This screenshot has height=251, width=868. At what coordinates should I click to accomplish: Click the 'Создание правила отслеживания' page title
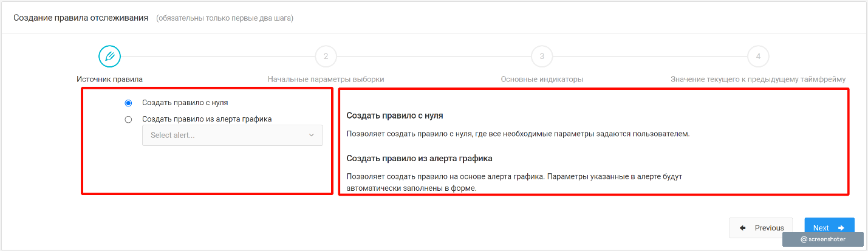point(81,18)
